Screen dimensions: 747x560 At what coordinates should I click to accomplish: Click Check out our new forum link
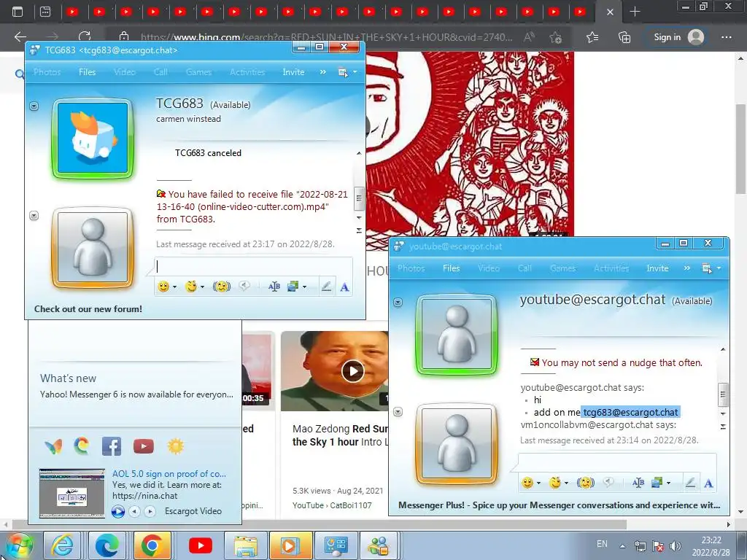pyautogui.click(x=88, y=308)
